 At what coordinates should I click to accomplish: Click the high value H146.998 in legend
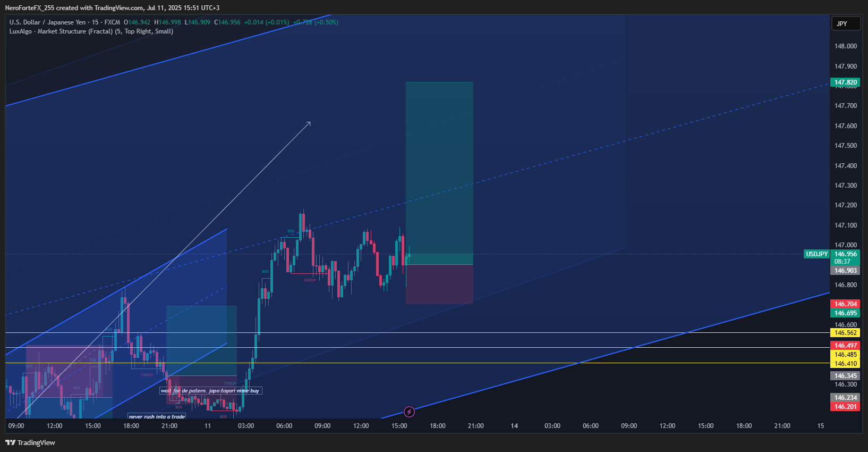[167, 22]
